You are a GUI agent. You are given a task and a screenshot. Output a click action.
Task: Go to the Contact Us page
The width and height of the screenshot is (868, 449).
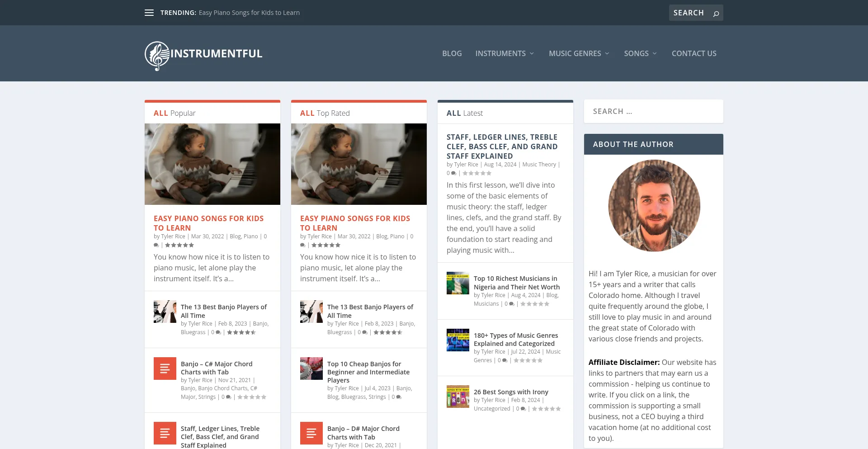[693, 53]
